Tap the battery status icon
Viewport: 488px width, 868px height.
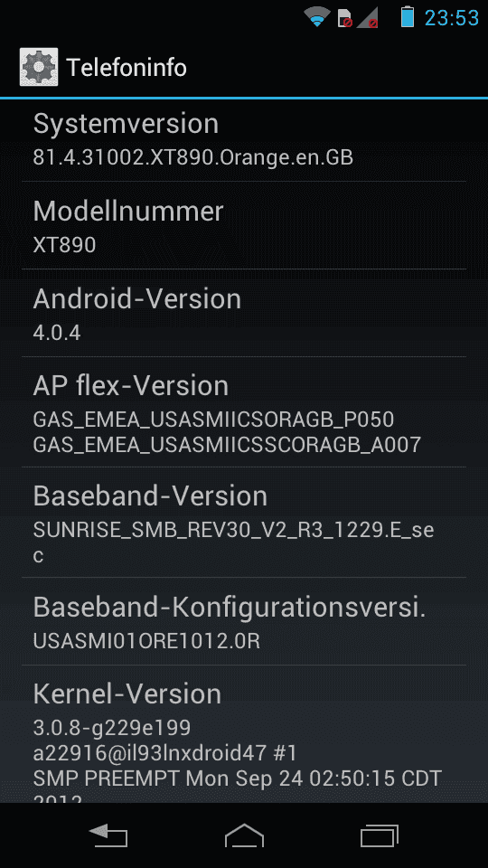(x=408, y=16)
